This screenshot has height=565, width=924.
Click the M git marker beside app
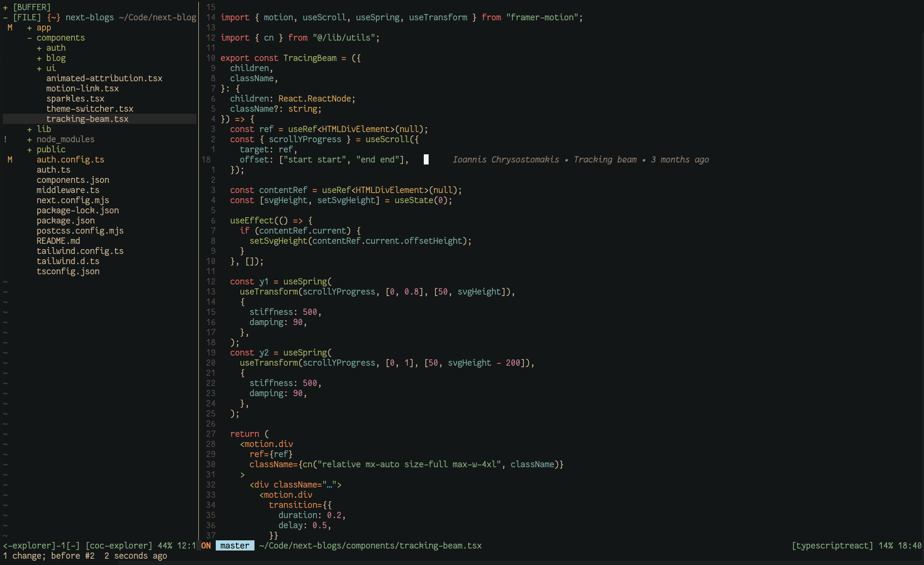point(10,28)
